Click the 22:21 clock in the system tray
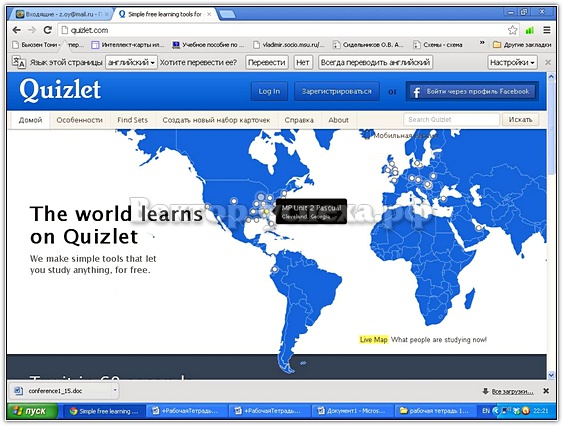563x426 pixels. (x=541, y=411)
